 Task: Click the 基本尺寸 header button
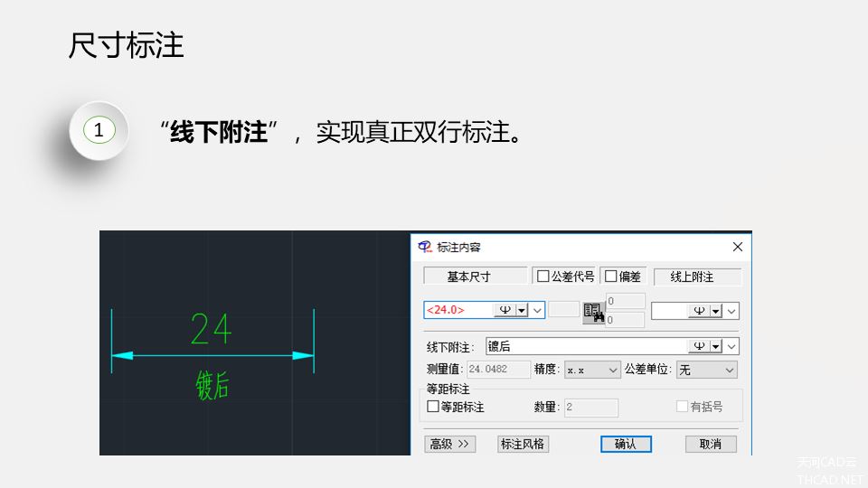point(475,277)
